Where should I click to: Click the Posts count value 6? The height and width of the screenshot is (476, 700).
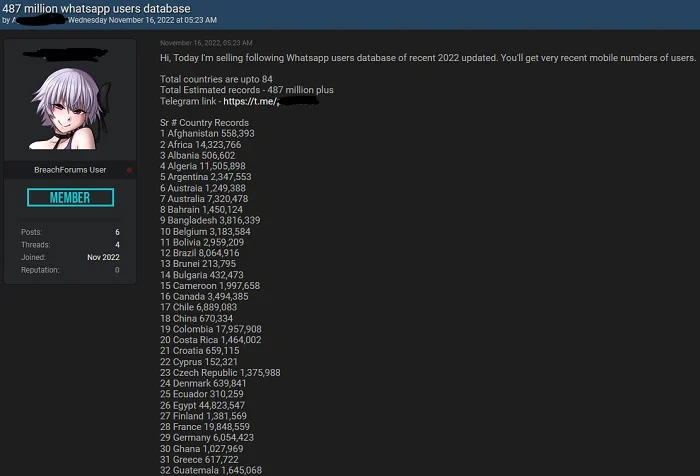point(116,232)
